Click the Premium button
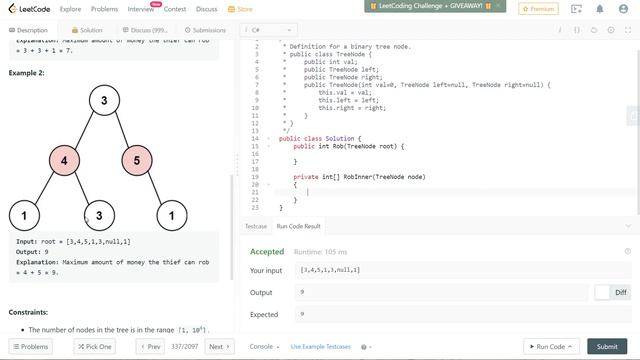 pos(538,9)
